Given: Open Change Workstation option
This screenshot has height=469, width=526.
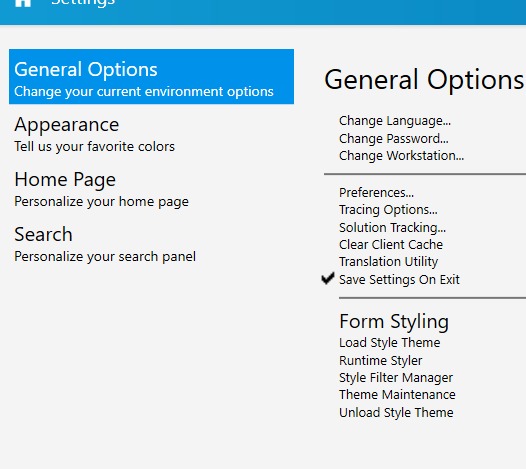Looking at the screenshot, I should click(401, 156).
